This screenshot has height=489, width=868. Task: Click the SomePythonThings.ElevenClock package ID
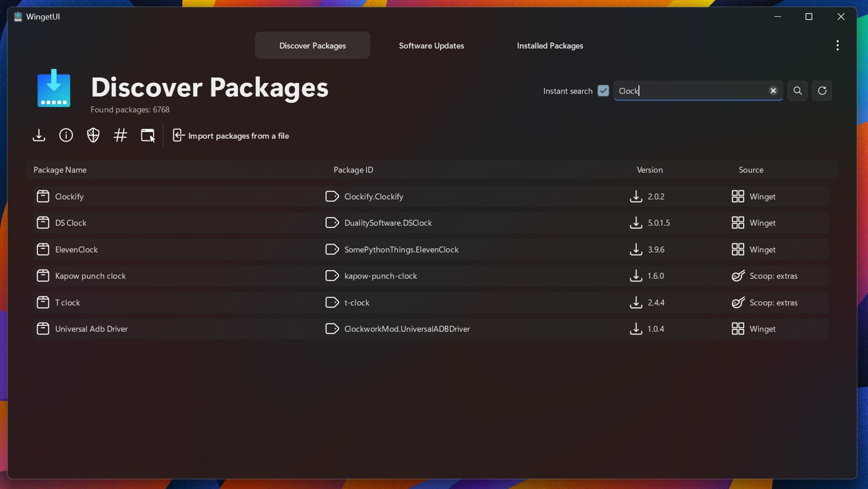click(401, 249)
